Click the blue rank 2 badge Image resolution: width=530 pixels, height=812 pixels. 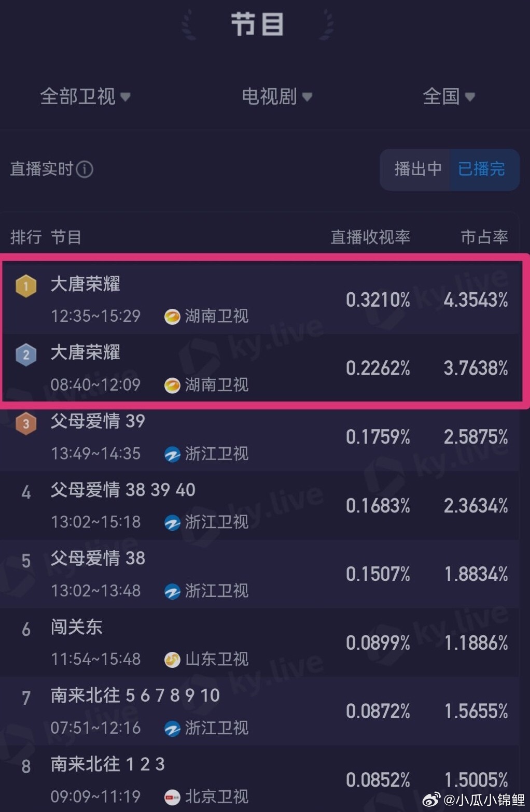coord(26,354)
